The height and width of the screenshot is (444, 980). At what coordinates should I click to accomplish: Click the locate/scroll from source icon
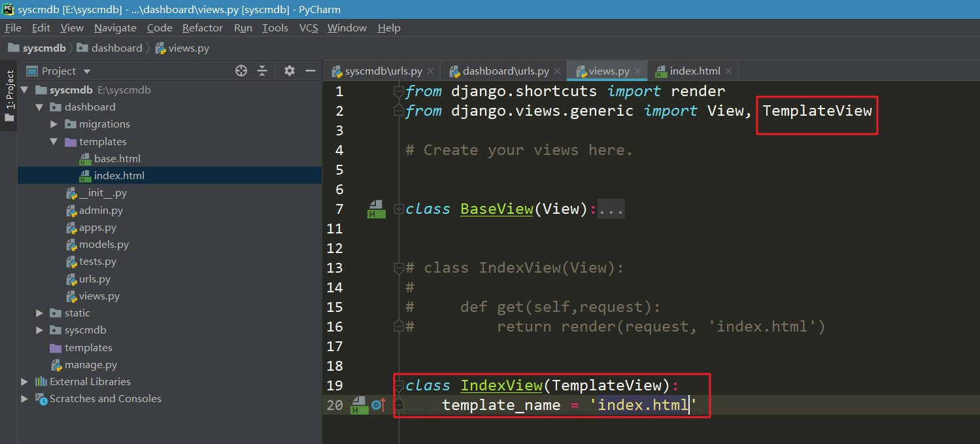click(x=241, y=71)
